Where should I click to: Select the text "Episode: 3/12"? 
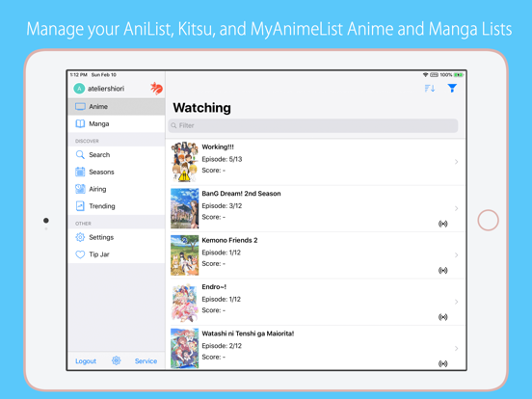222,206
